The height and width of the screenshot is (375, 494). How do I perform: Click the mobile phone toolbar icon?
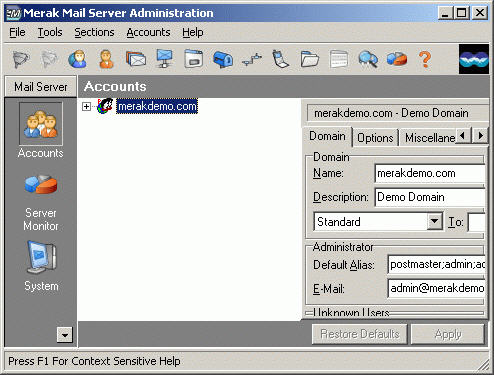[x=280, y=59]
